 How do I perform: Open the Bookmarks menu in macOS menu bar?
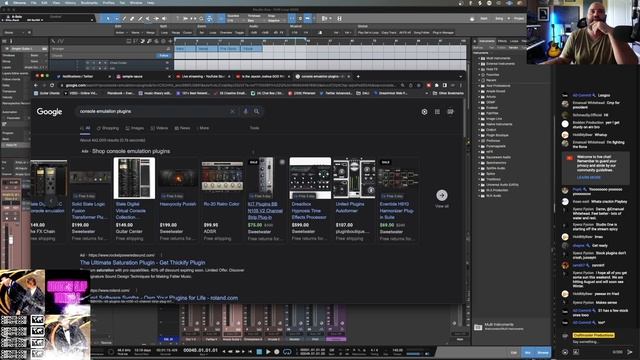[x=89, y=3]
